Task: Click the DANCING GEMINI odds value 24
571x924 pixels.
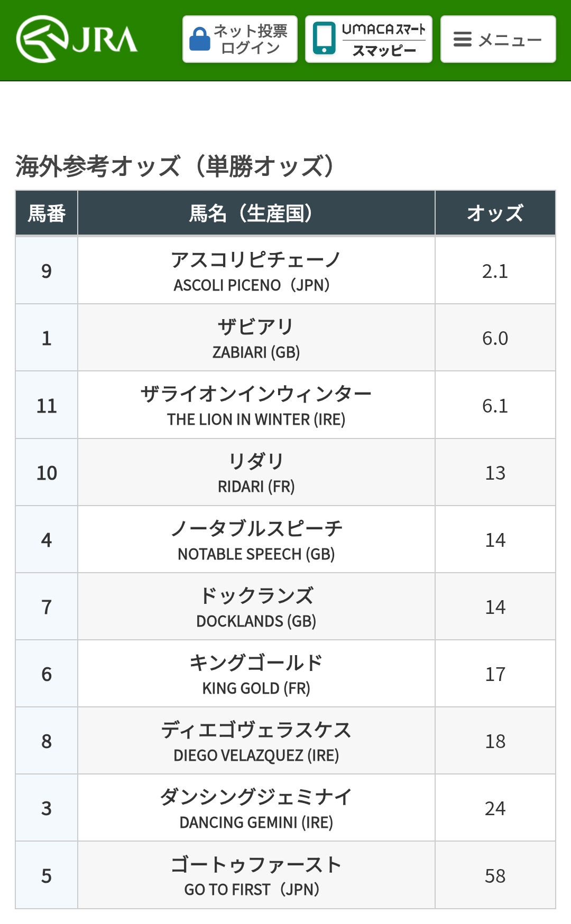Action: [x=495, y=808]
